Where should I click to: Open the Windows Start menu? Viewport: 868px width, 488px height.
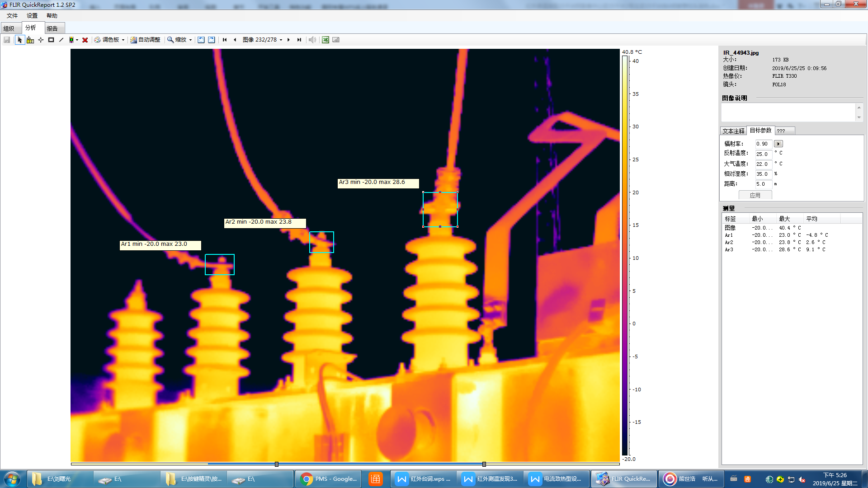tap(12, 479)
